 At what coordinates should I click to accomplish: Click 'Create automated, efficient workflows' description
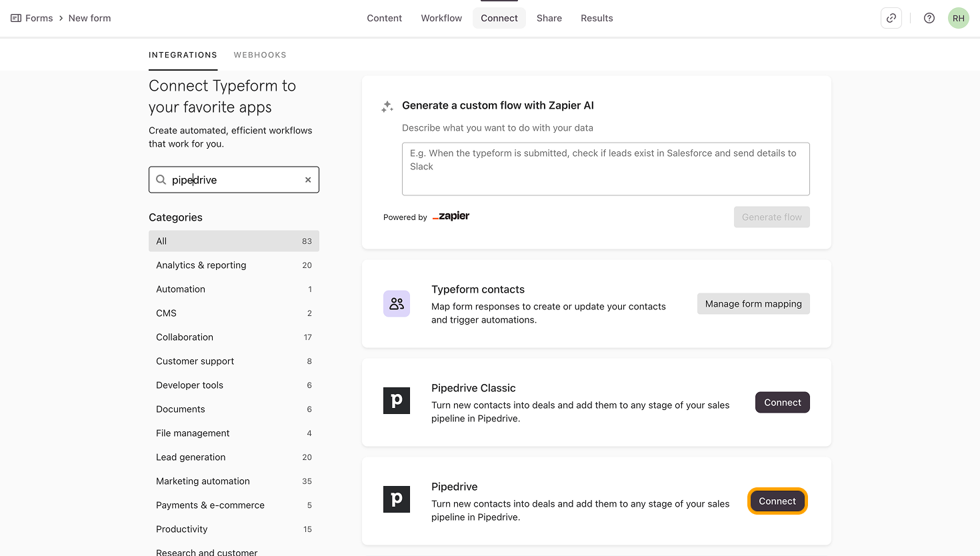pyautogui.click(x=231, y=137)
